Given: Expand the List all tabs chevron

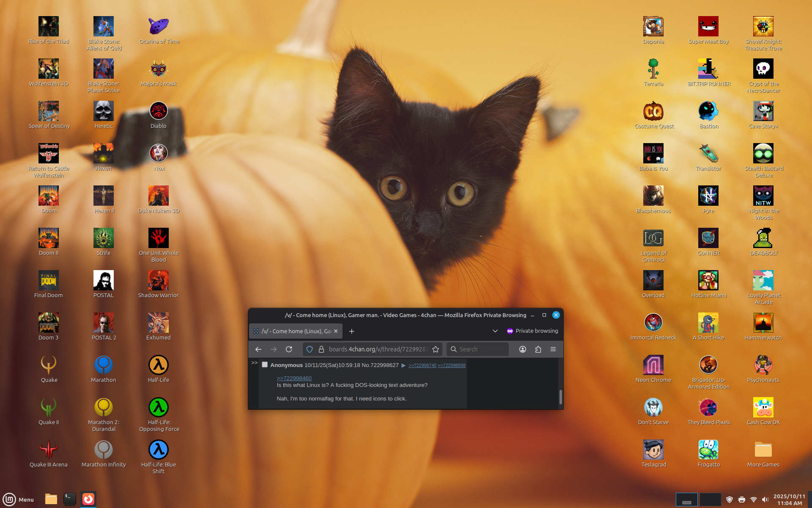Looking at the screenshot, I should click(x=495, y=331).
